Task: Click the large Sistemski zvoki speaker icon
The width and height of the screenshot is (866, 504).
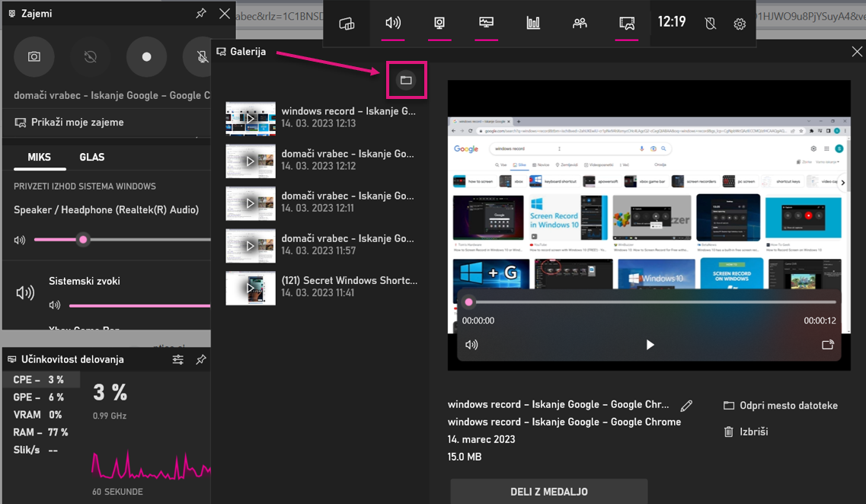Action: 25,292
